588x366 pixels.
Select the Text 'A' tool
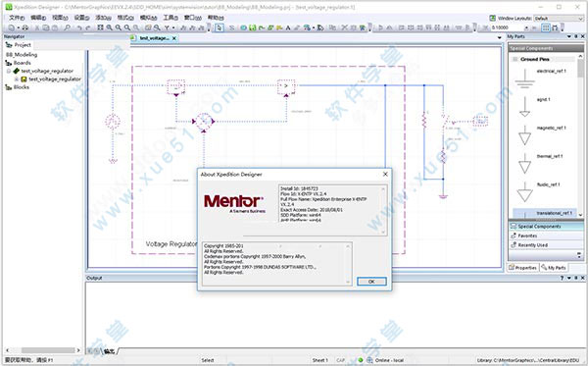pos(288,27)
